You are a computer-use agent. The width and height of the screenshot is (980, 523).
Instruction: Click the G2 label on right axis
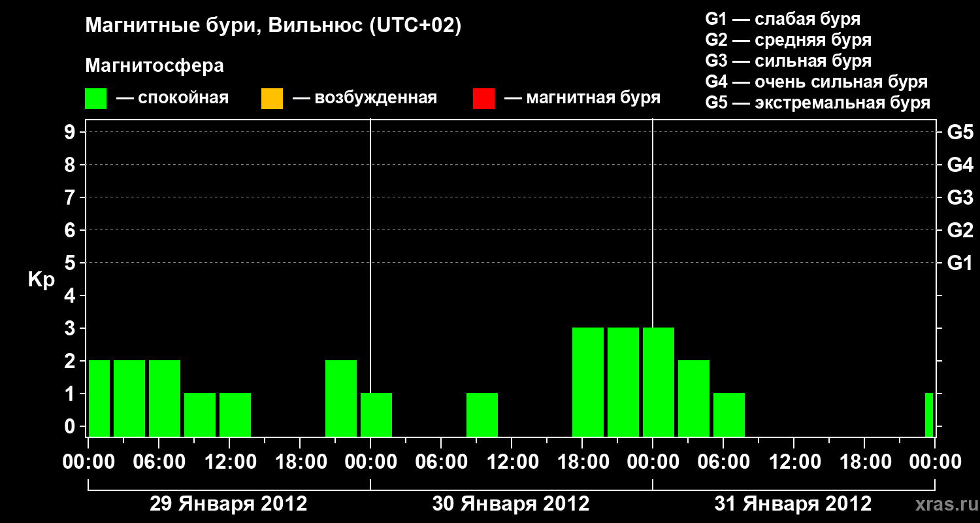tap(960, 230)
